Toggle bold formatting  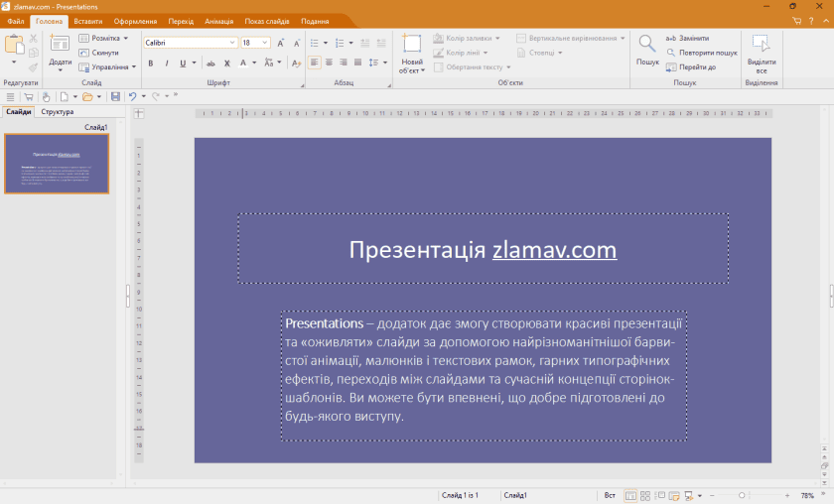click(x=151, y=63)
